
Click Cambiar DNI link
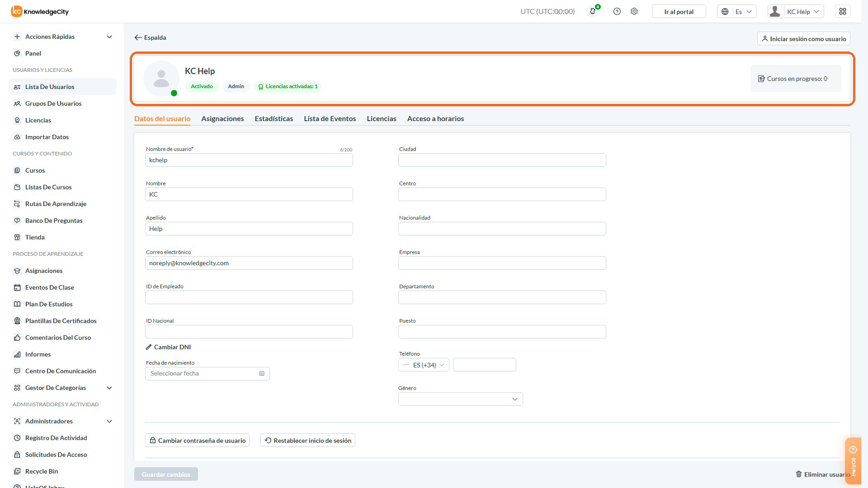tap(168, 347)
